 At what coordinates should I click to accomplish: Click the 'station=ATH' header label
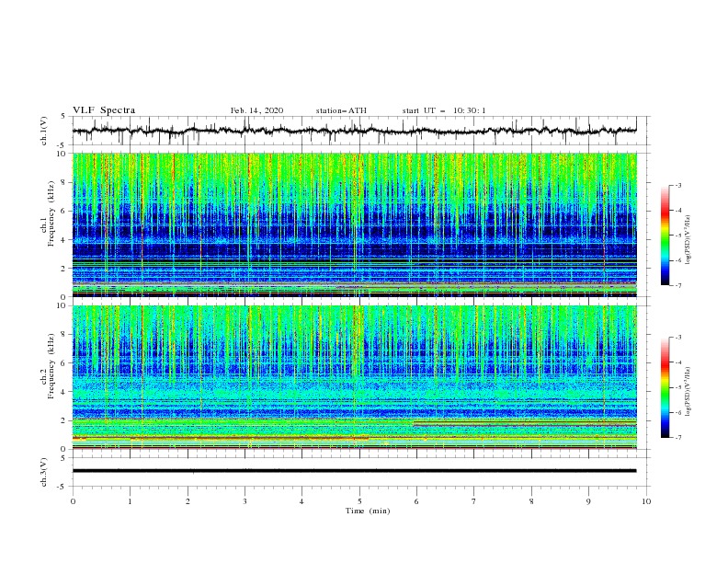click(x=341, y=110)
